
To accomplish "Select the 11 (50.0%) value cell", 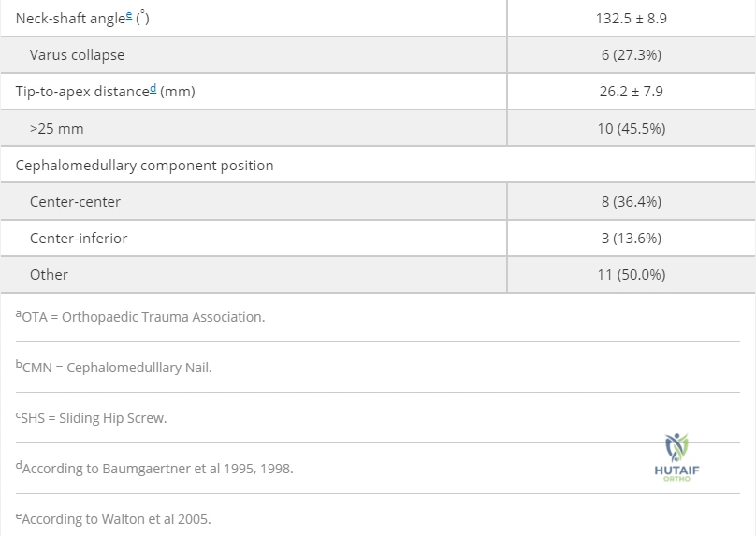I will point(632,275).
